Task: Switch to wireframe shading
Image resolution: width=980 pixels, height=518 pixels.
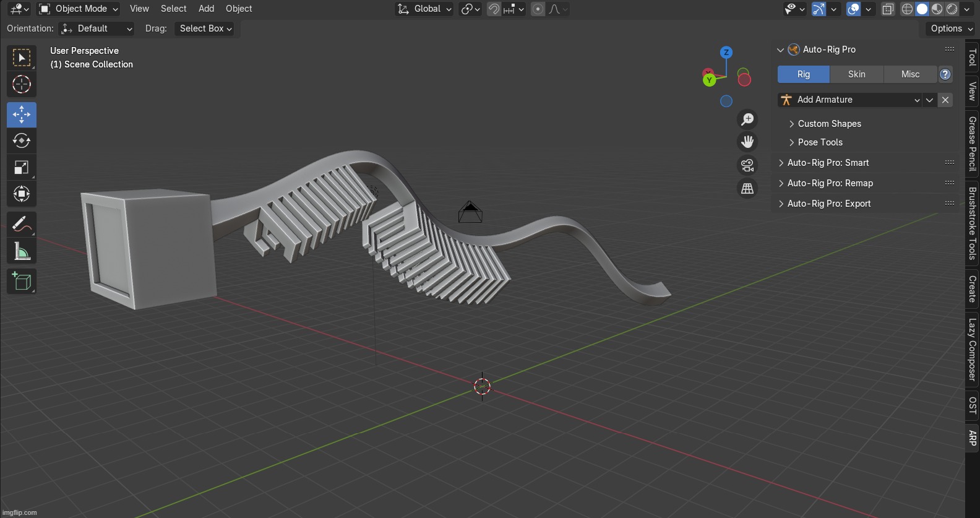Action: tap(908, 9)
